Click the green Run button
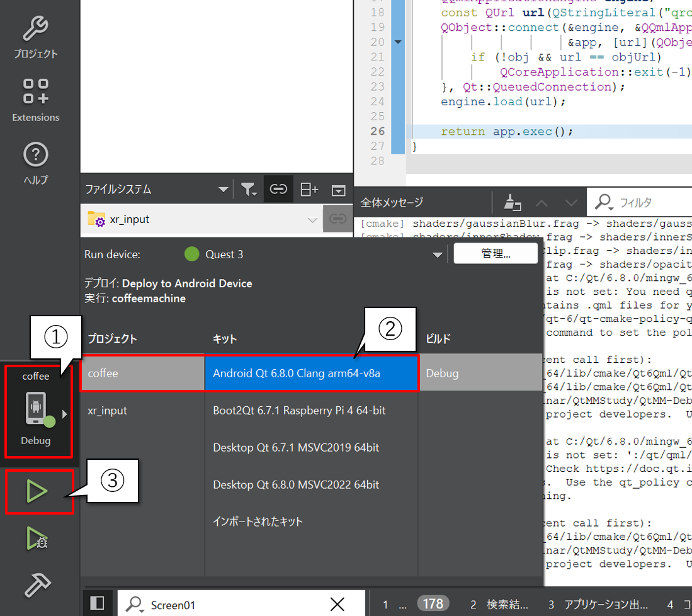 [x=37, y=492]
